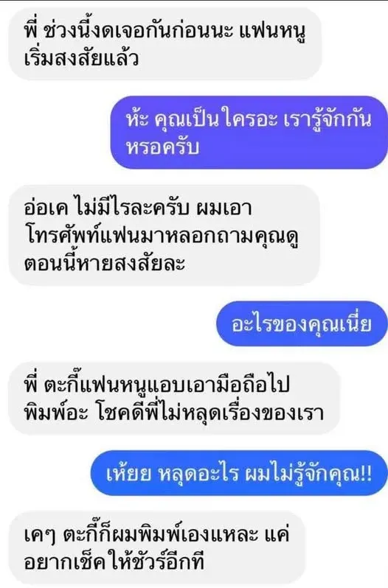Click the line 'ตอนนี้หายสงสัยละ'
Image resolution: width=388 pixels, height=588 pixels.
(x=104, y=263)
